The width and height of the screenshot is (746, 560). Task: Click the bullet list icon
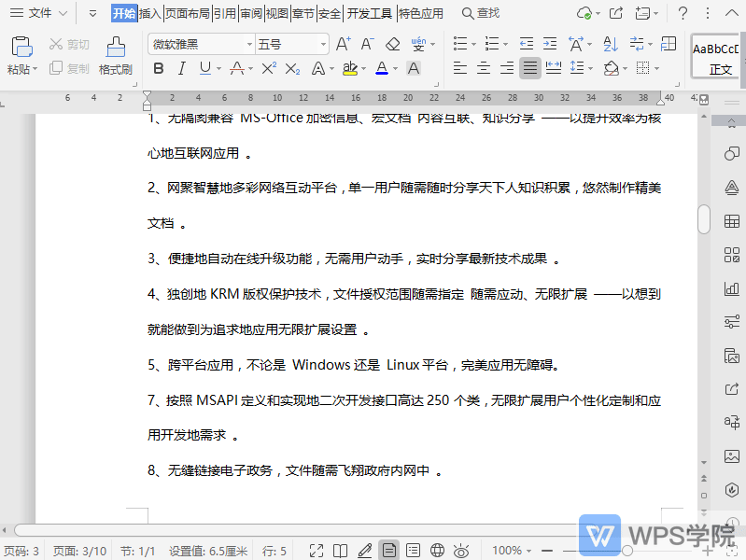coord(460,44)
